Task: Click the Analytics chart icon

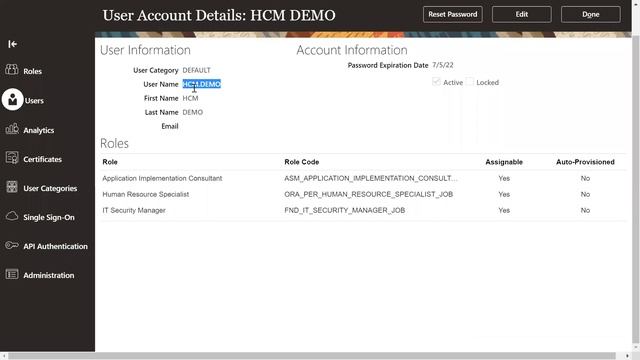Action: coord(12,129)
